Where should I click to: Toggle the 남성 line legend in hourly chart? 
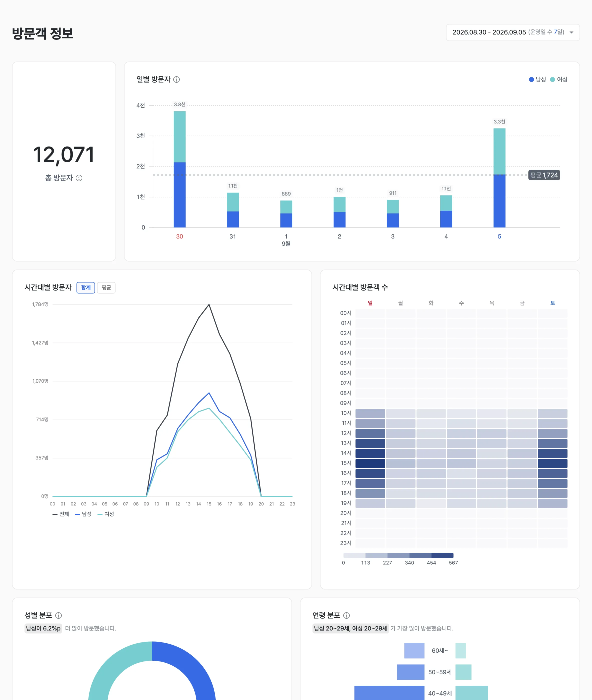83,514
